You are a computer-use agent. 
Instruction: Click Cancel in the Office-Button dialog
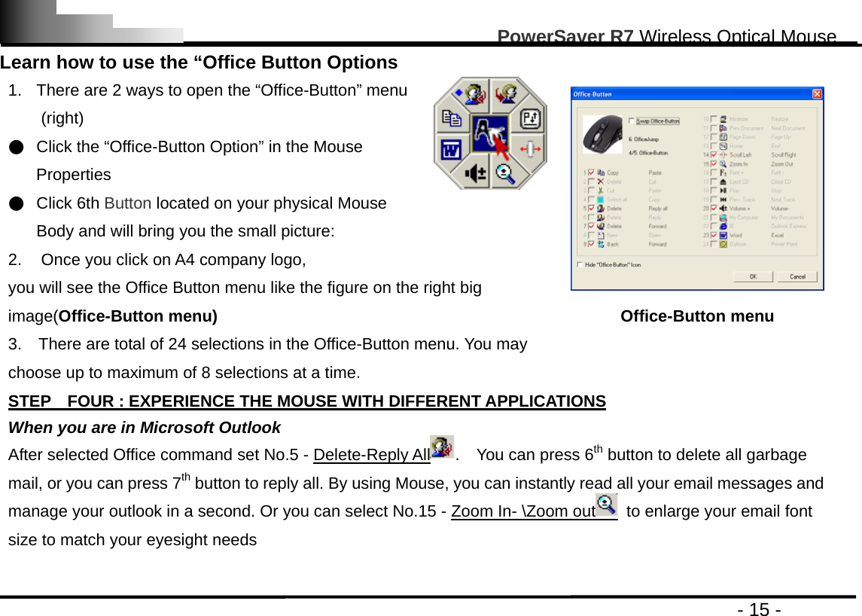798,276
